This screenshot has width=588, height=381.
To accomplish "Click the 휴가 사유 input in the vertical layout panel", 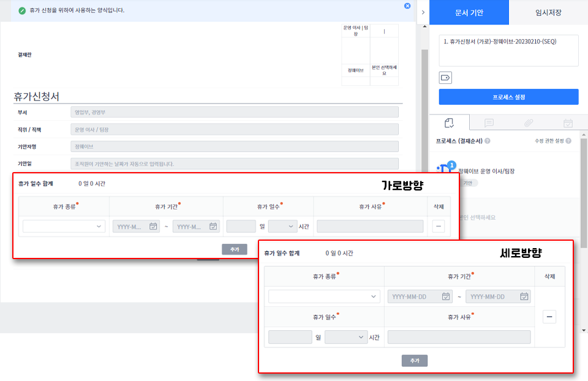I will (459, 337).
